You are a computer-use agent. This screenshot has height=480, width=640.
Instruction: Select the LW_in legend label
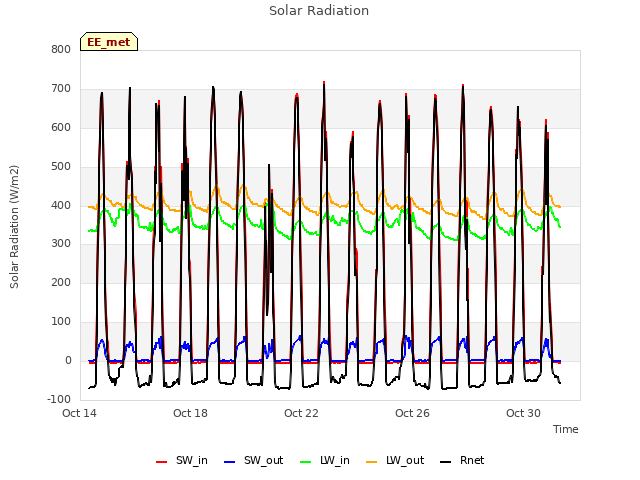pos(335,460)
